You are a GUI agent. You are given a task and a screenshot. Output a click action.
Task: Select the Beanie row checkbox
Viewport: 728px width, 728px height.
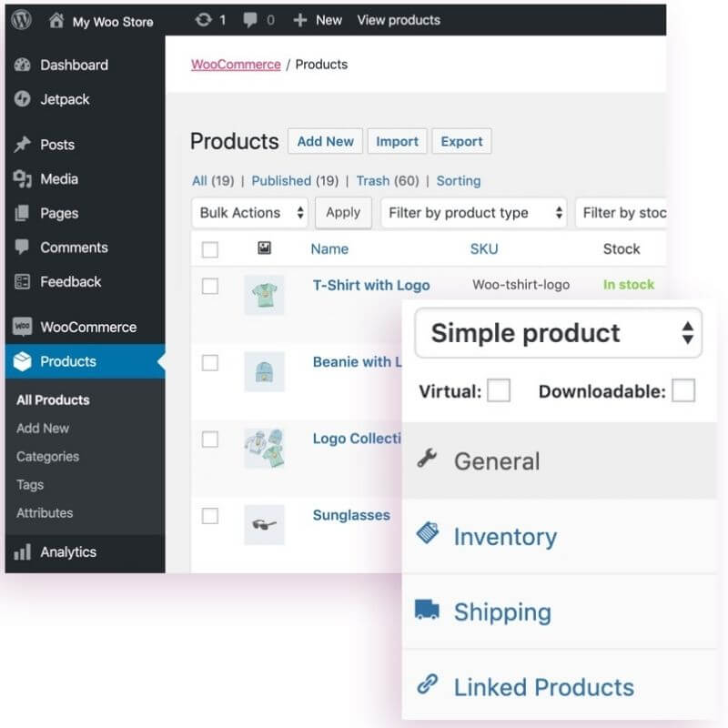[x=210, y=362]
